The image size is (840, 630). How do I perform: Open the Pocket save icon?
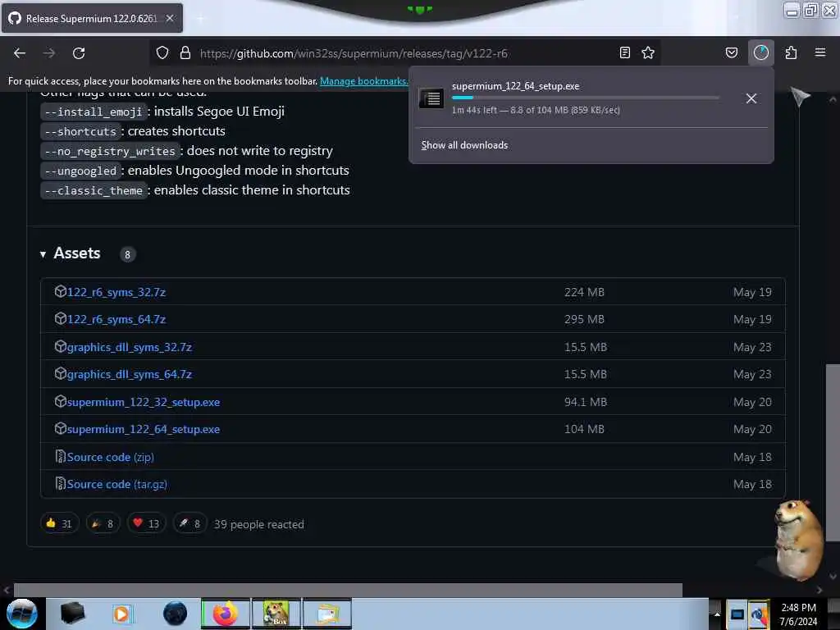tap(732, 52)
